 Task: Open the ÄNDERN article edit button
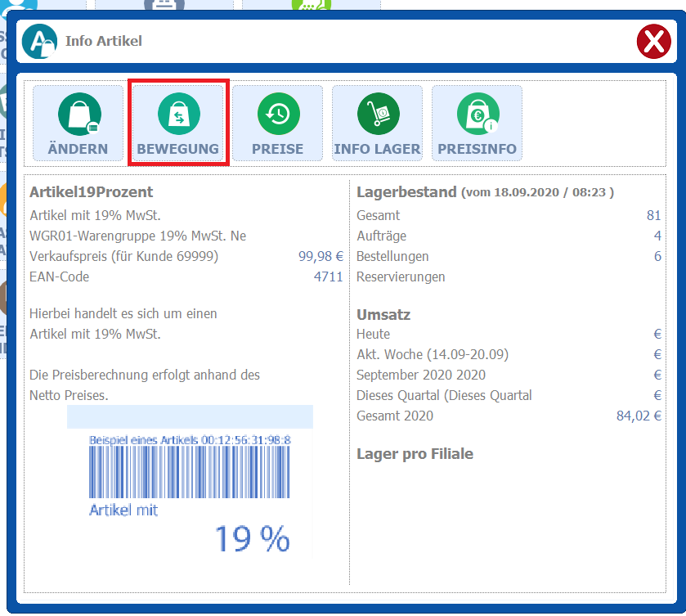78,123
